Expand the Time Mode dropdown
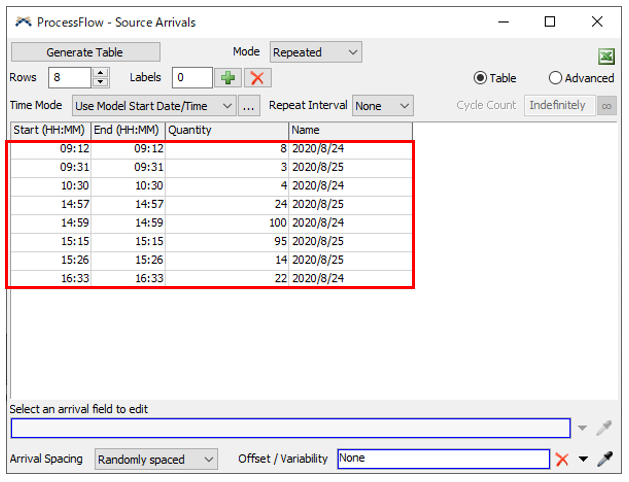The width and height of the screenshot is (629, 482). click(x=153, y=105)
